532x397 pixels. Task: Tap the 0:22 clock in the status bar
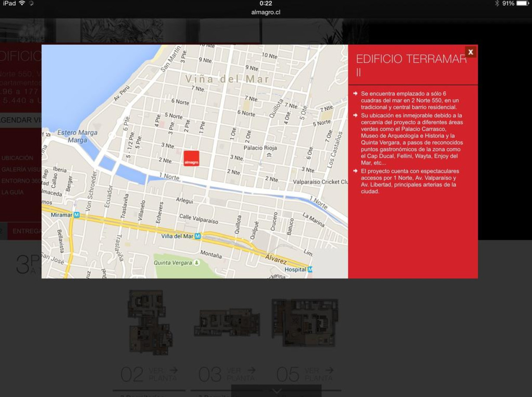point(266,3)
